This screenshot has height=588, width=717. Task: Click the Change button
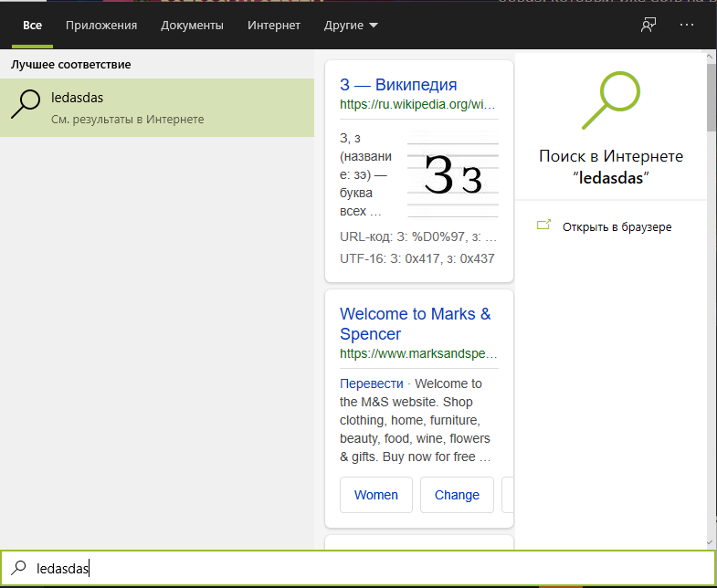[x=457, y=495]
